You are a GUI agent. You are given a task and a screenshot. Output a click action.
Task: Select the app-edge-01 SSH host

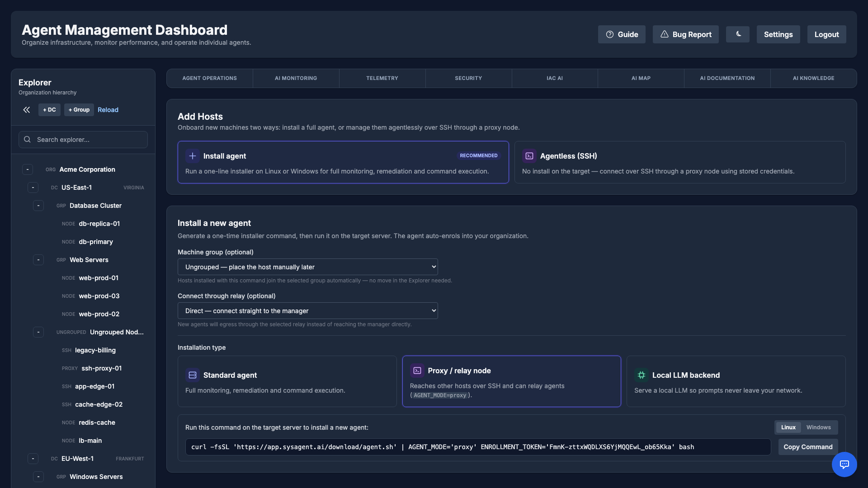[x=95, y=386]
